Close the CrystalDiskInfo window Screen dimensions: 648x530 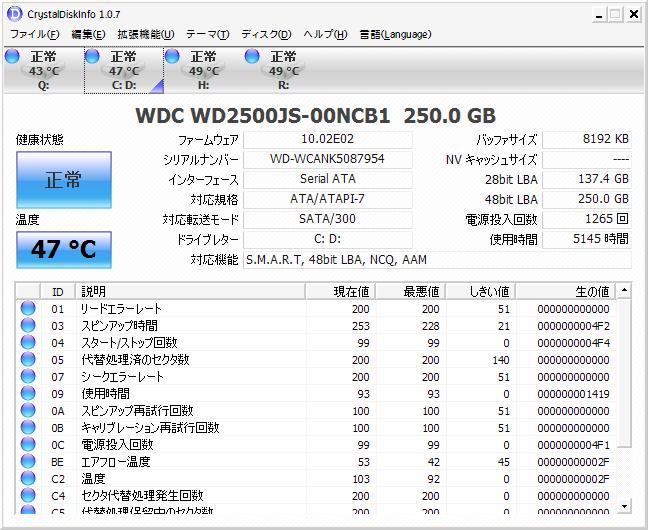(634, 14)
